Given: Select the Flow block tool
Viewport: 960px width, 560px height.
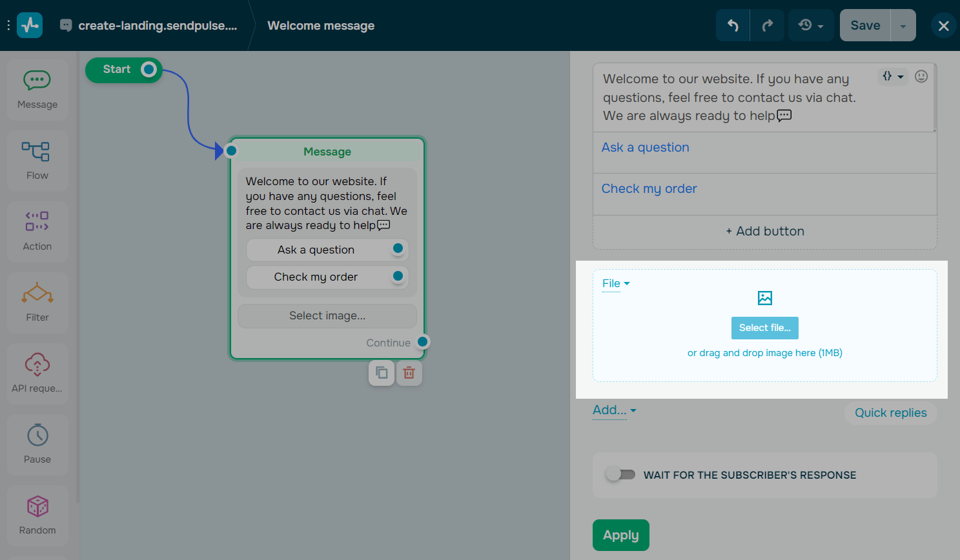Looking at the screenshot, I should click(x=37, y=160).
